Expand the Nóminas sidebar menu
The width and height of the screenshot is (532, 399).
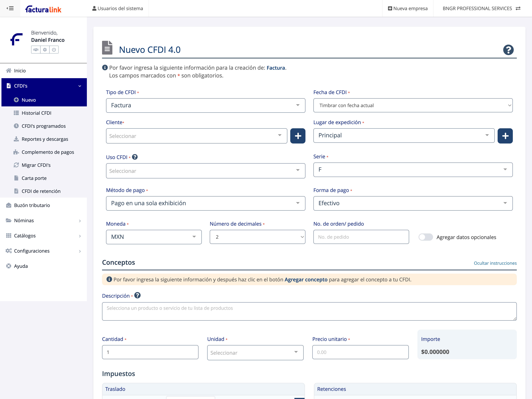click(43, 221)
